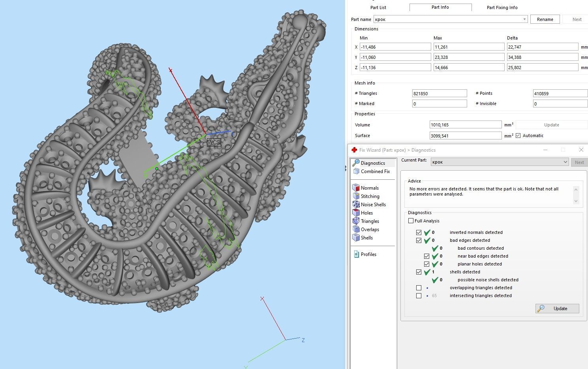Click green check beside shells detected

pos(427,272)
